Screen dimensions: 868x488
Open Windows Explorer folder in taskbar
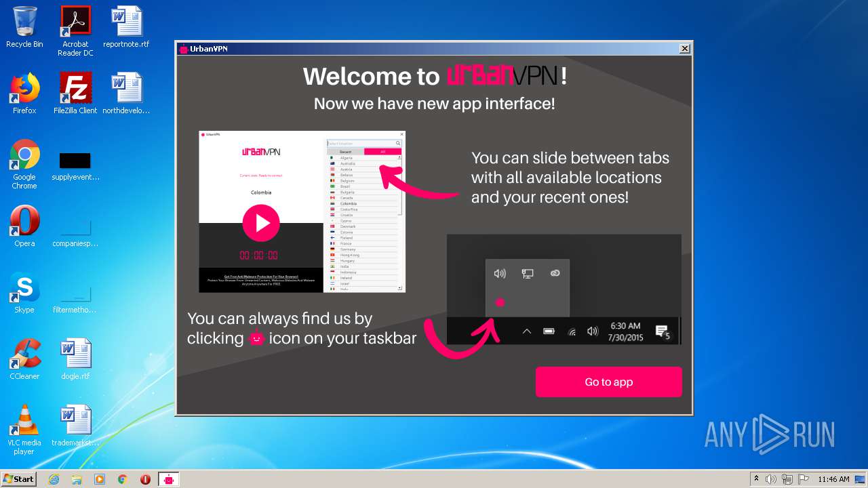[x=77, y=479]
